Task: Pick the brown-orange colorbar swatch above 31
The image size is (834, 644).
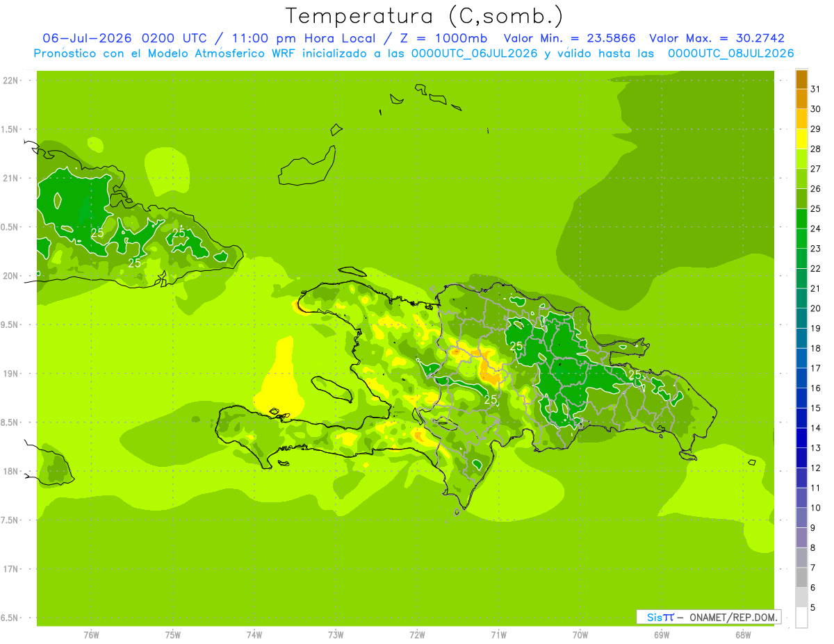Action: pyautogui.click(x=801, y=79)
